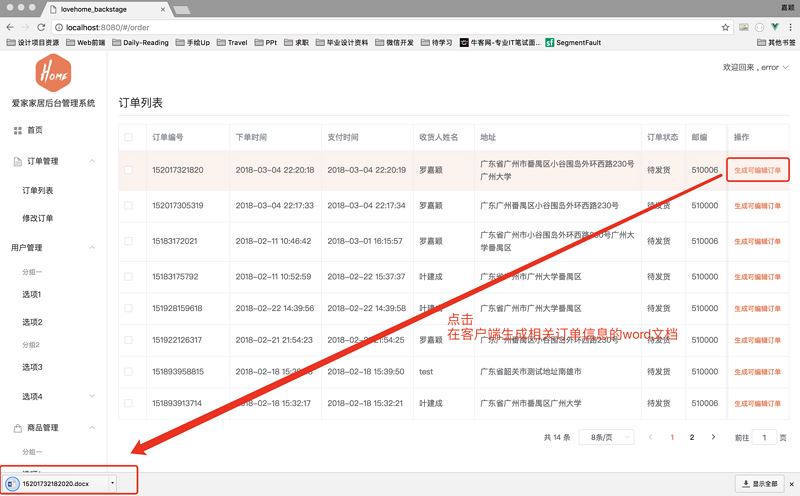This screenshot has width=800, height=496.
Task: Select 选项3 in the sidebar
Action: click(x=32, y=367)
